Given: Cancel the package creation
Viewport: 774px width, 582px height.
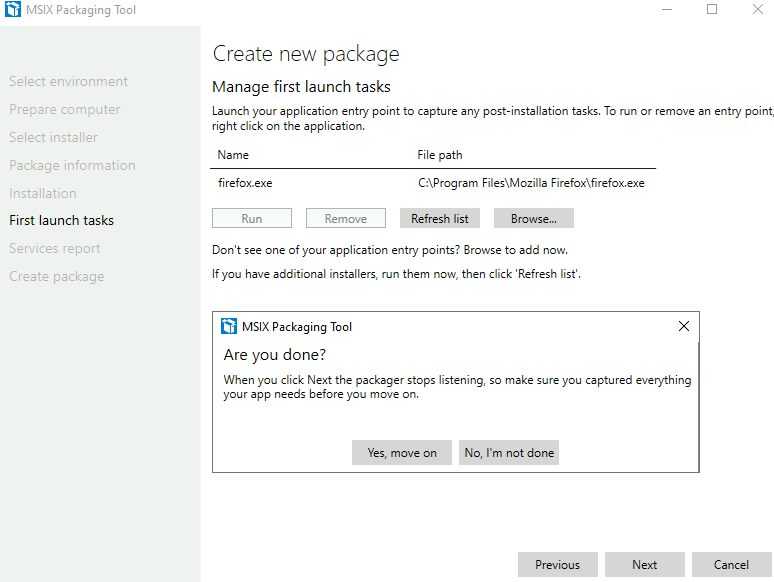Looking at the screenshot, I should pos(732,565).
